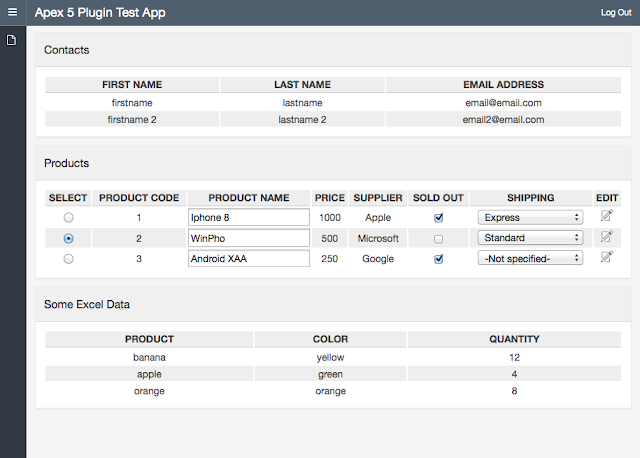The height and width of the screenshot is (458, 640).
Task: Click edit pencil for WinPho row
Action: (x=606, y=238)
